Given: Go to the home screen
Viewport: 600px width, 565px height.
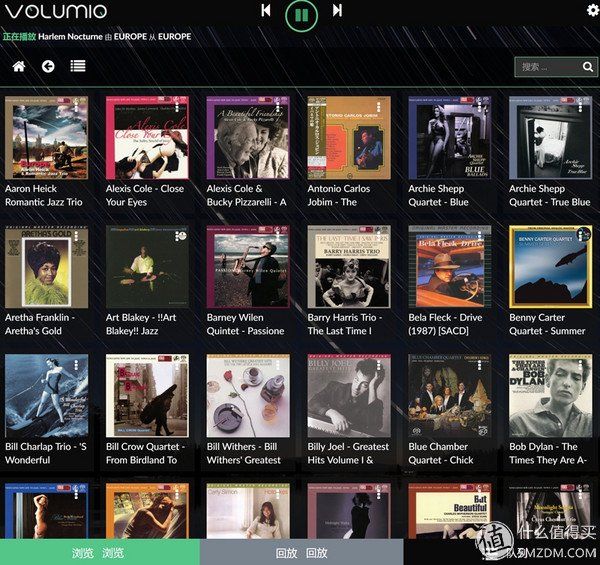Looking at the screenshot, I should pos(18,66).
